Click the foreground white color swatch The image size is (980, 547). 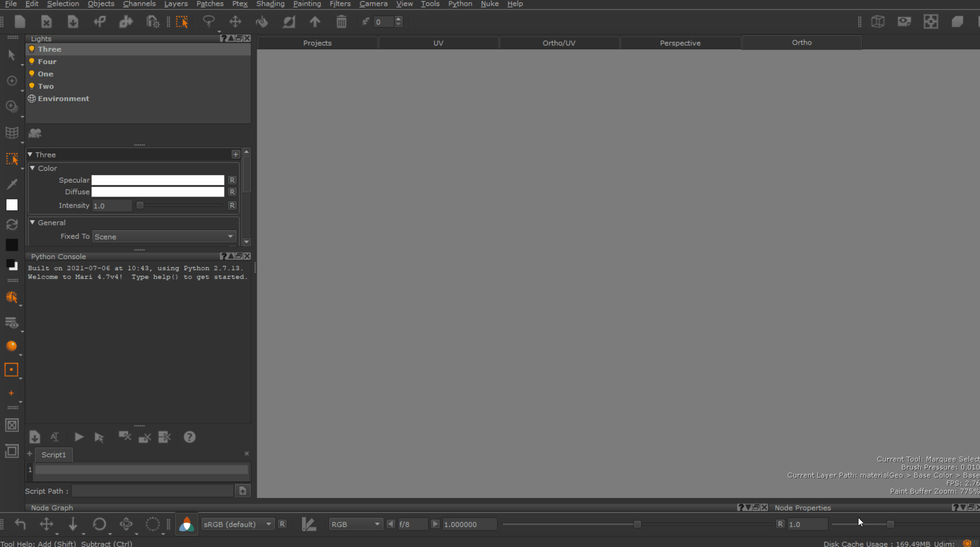[x=12, y=205]
